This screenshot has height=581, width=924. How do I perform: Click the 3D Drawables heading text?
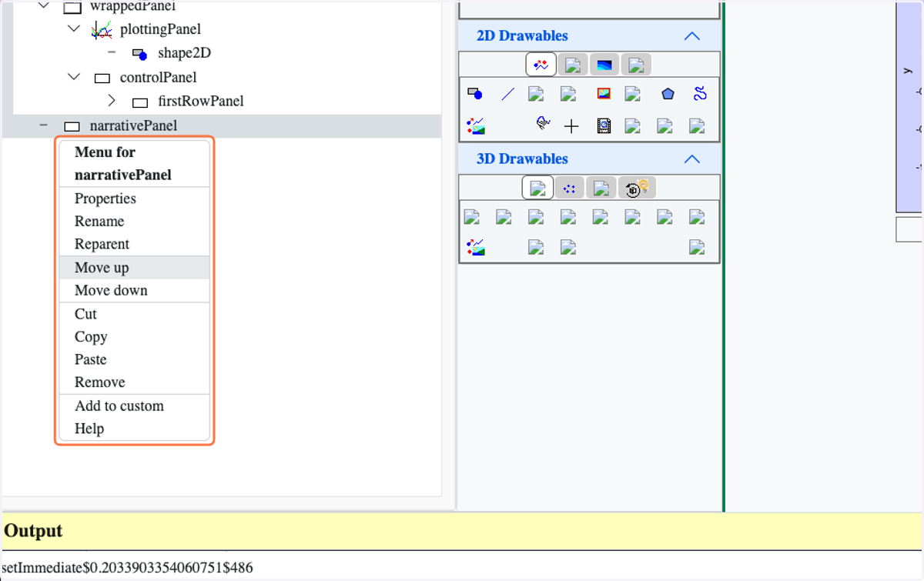point(522,159)
